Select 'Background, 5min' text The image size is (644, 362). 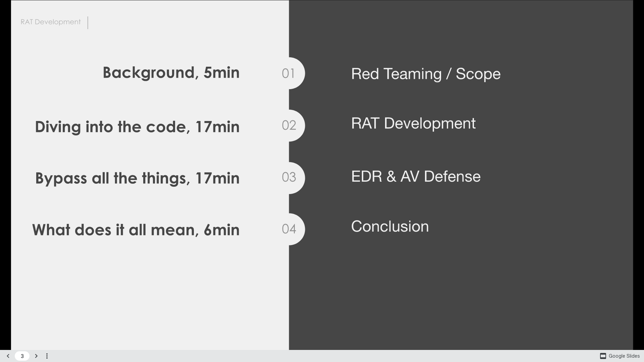click(x=171, y=72)
